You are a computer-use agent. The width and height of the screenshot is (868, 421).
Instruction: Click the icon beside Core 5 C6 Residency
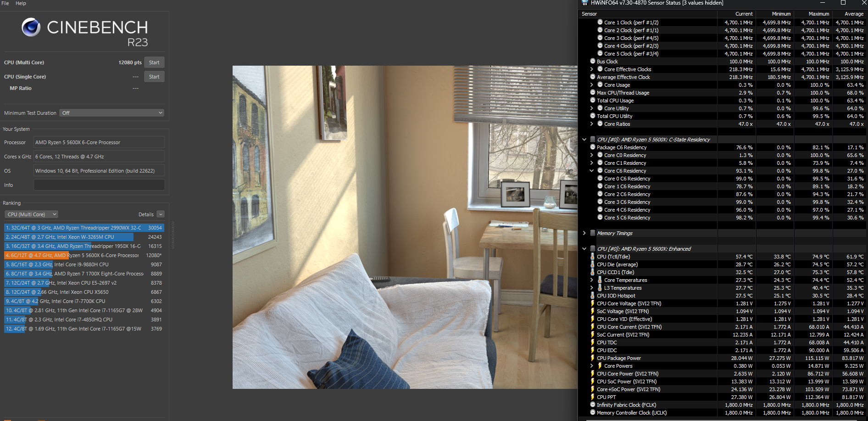coord(600,217)
